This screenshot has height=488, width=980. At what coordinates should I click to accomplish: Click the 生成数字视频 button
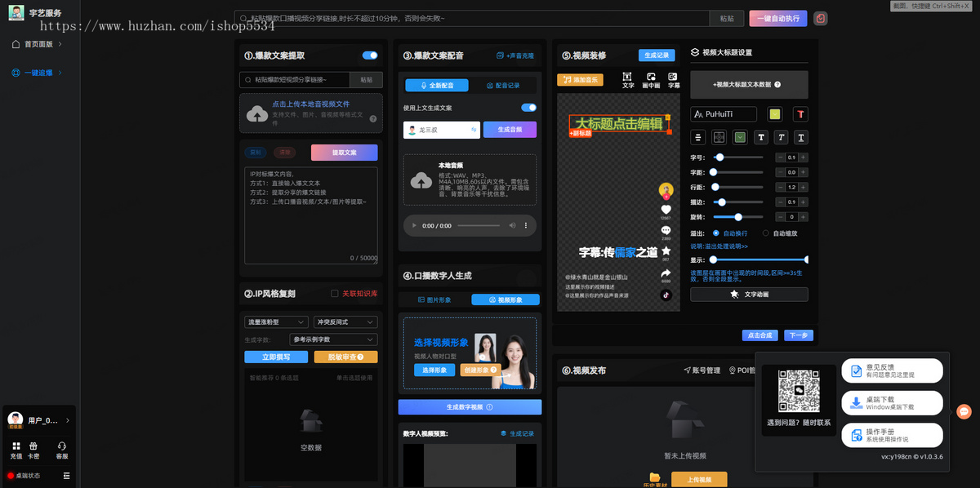[x=470, y=406]
